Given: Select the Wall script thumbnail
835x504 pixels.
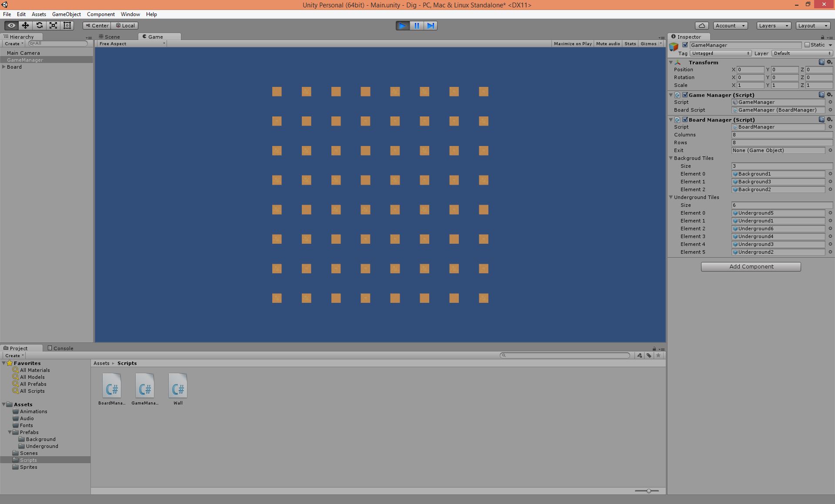Looking at the screenshot, I should click(x=177, y=386).
